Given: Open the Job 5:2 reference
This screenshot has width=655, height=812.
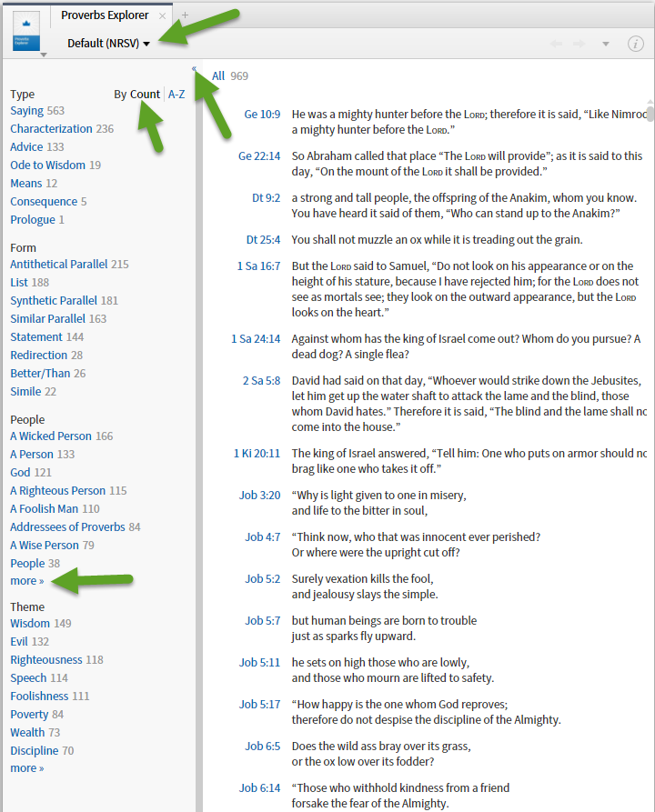Looking at the screenshot, I should pyautogui.click(x=263, y=579).
